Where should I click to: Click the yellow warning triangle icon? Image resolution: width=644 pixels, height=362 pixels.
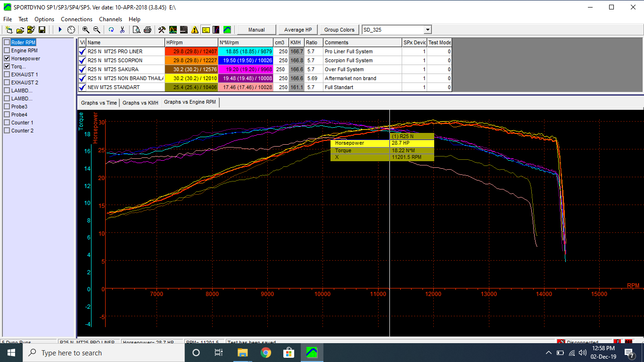coord(195,30)
